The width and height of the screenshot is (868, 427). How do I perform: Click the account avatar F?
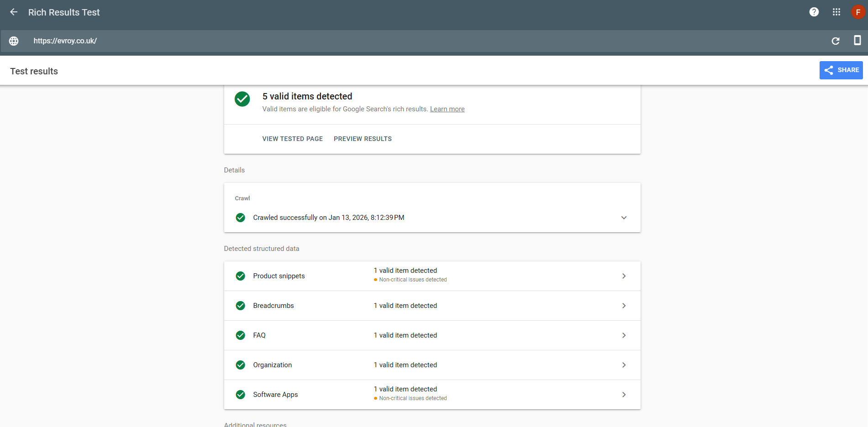(x=858, y=12)
